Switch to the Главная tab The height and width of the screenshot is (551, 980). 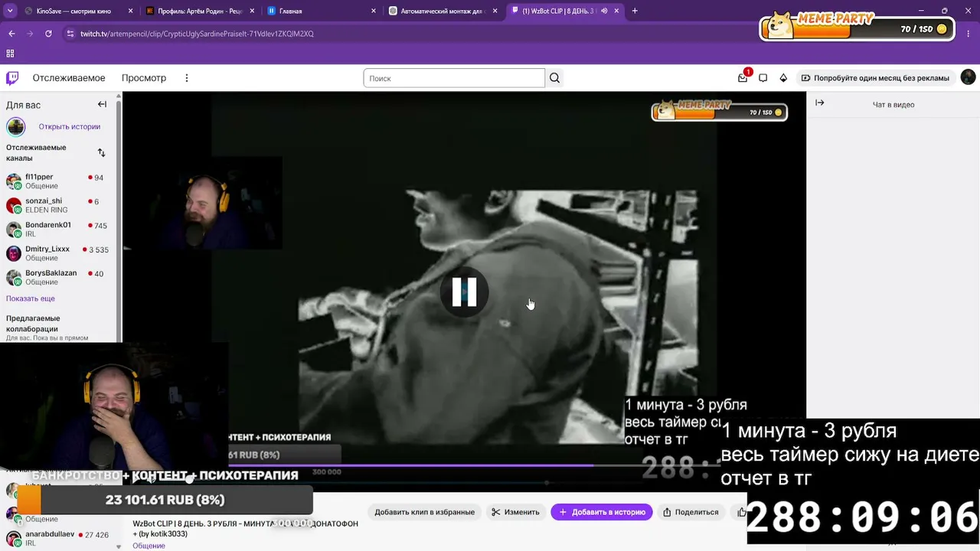point(322,11)
